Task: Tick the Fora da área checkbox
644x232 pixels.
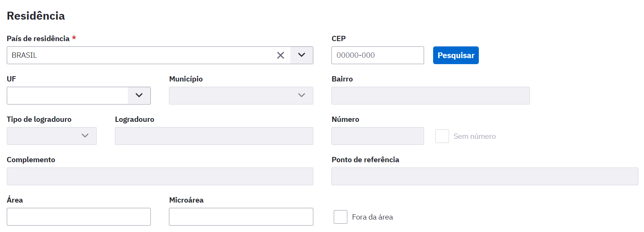Action: pyautogui.click(x=341, y=217)
